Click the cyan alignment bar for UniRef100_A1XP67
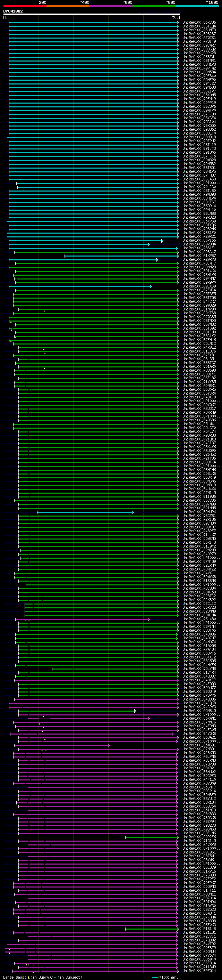222x980 pixels. [121, 256]
